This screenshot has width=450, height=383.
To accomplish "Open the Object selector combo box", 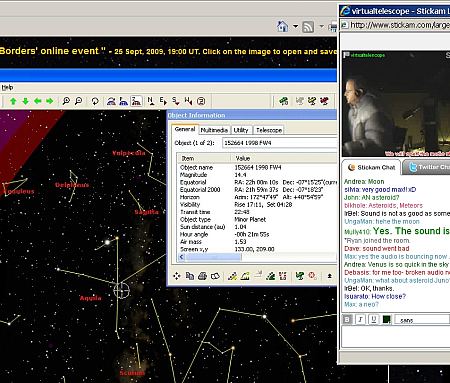I will pos(280,143).
